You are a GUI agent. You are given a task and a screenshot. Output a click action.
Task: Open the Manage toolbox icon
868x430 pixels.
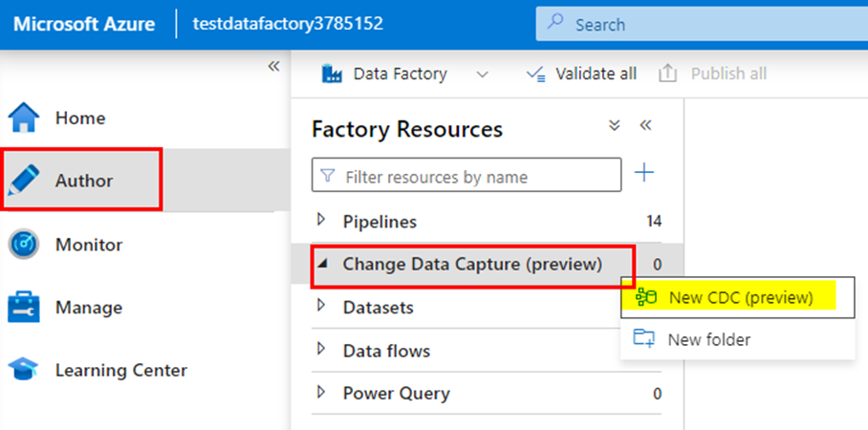point(24,307)
